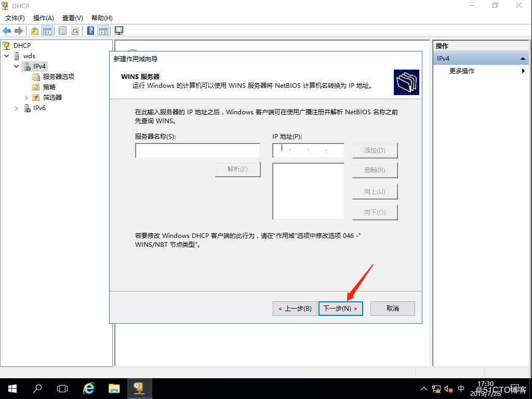Open the 文件(F) menu
This screenshot has width=532, height=399.
click(15, 18)
